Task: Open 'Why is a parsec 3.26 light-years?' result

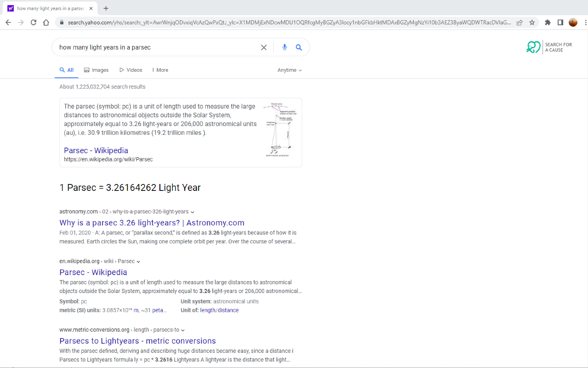Action: click(152, 223)
